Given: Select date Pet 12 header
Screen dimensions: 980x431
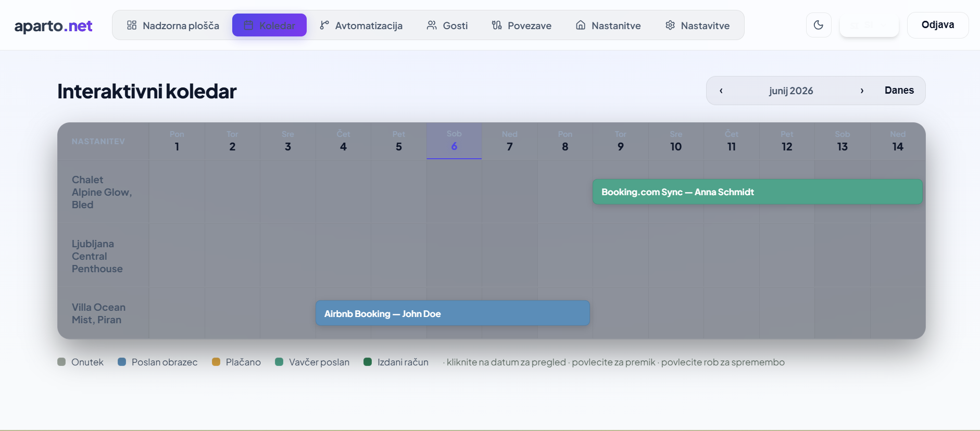Looking at the screenshot, I should coord(787,141).
